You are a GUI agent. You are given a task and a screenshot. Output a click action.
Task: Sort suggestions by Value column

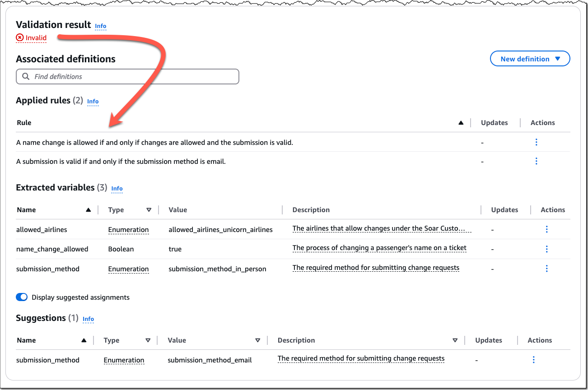tap(257, 340)
